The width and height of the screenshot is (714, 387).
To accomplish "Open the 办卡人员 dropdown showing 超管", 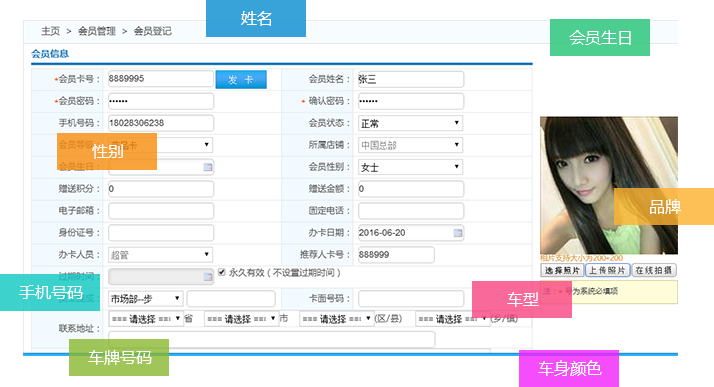I will pyautogui.click(x=160, y=255).
